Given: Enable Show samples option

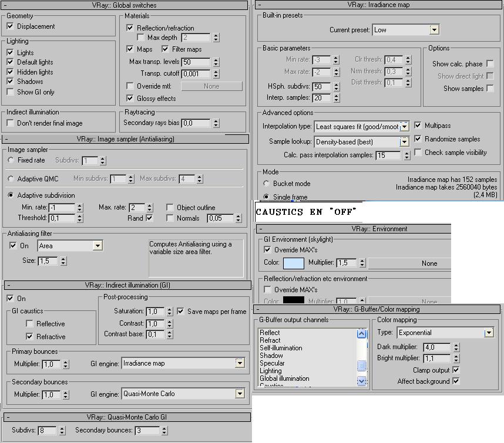Looking at the screenshot, I should (x=490, y=88).
